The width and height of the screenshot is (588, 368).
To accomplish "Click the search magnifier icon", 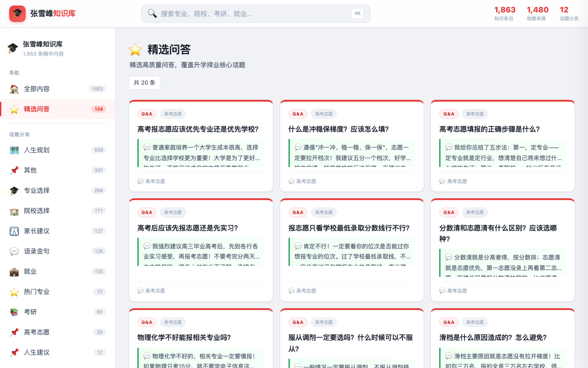I will click(x=153, y=13).
